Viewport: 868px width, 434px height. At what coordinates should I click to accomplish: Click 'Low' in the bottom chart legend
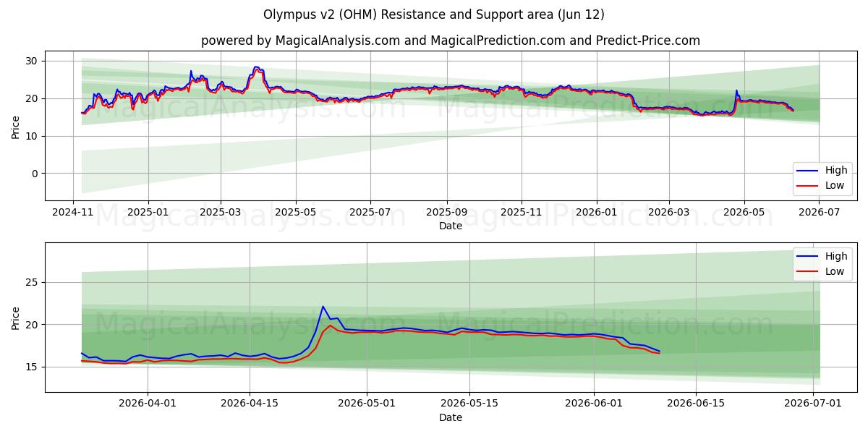[x=835, y=271]
